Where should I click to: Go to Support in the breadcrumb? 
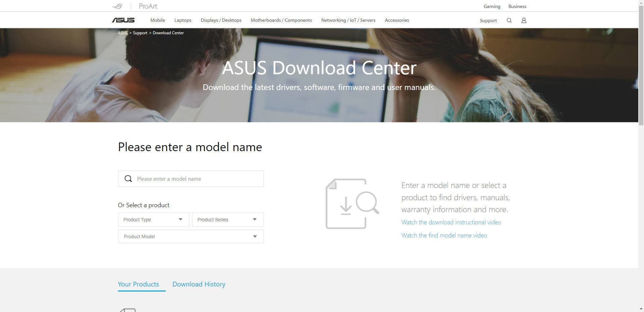(140, 33)
